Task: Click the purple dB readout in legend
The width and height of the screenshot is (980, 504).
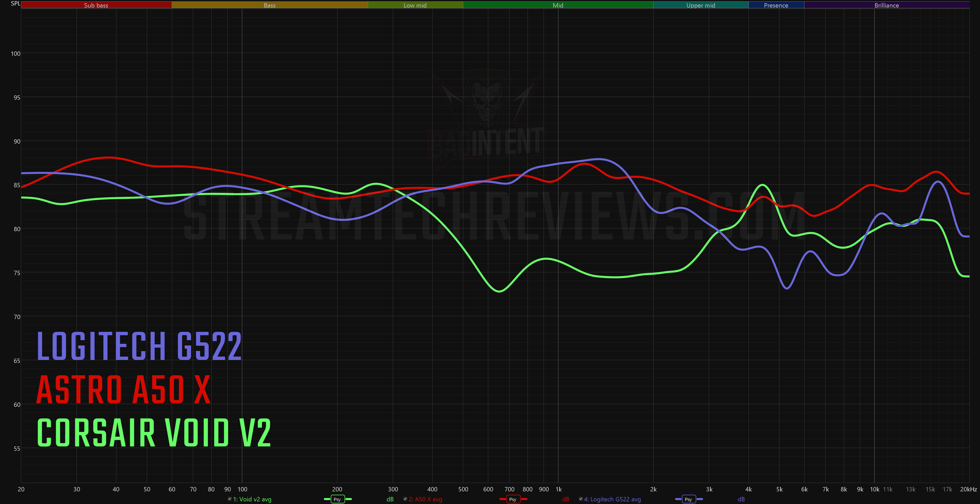Action: tap(741, 499)
